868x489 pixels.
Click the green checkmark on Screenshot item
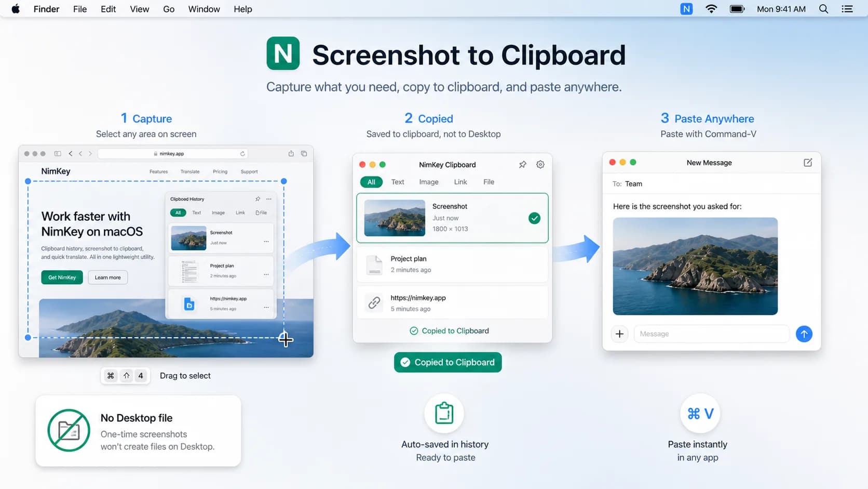coord(534,218)
